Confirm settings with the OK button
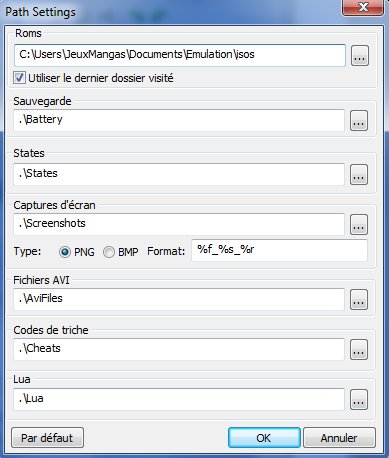Viewport: 389px width, 458px height. (x=264, y=438)
